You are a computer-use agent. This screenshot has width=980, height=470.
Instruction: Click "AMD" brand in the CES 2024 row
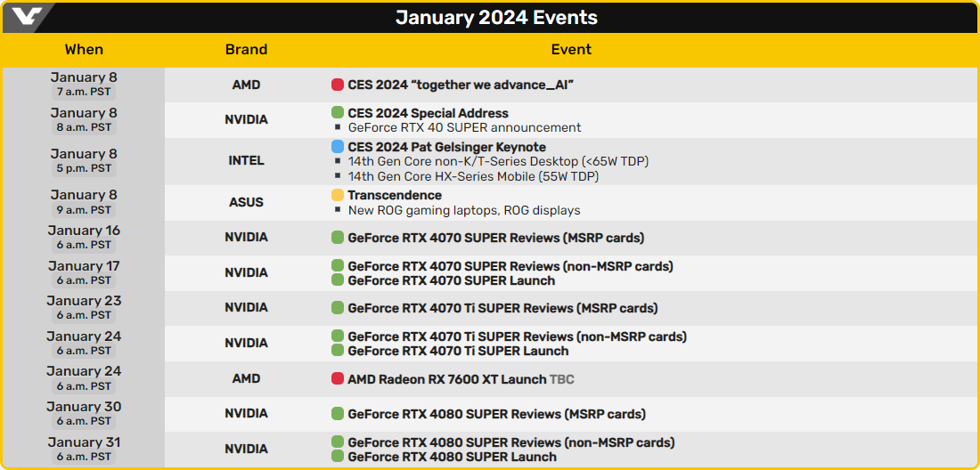click(x=246, y=85)
